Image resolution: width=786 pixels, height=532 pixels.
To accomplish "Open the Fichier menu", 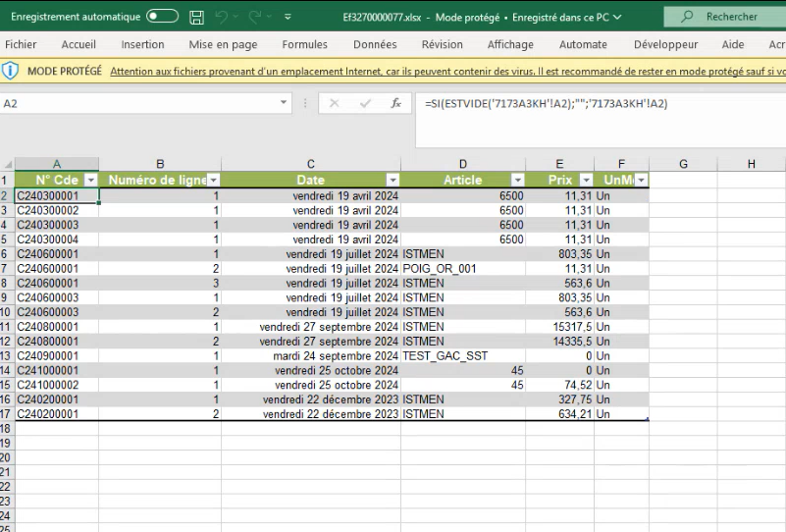I will (x=21, y=44).
